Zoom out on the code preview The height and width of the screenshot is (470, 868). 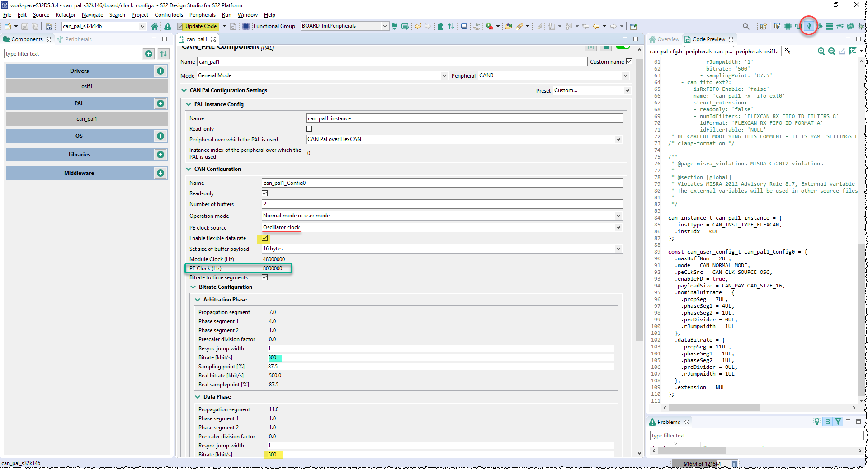pyautogui.click(x=832, y=51)
